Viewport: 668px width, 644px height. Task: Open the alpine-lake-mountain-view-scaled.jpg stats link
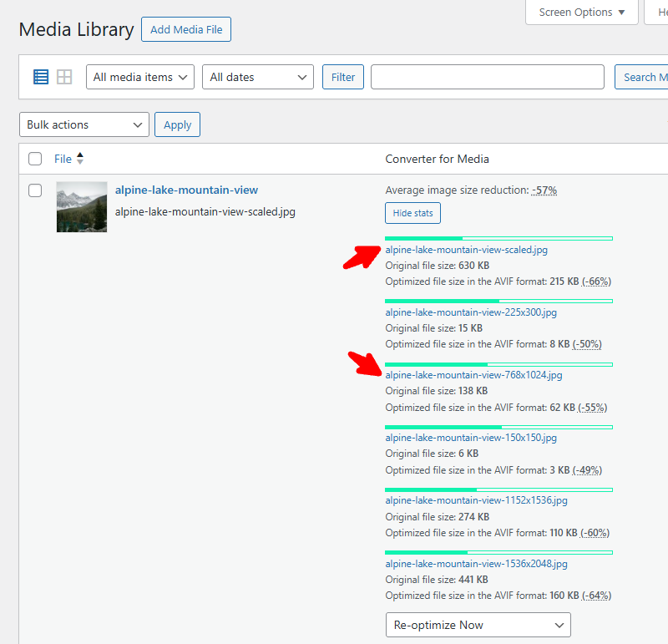pyautogui.click(x=466, y=250)
